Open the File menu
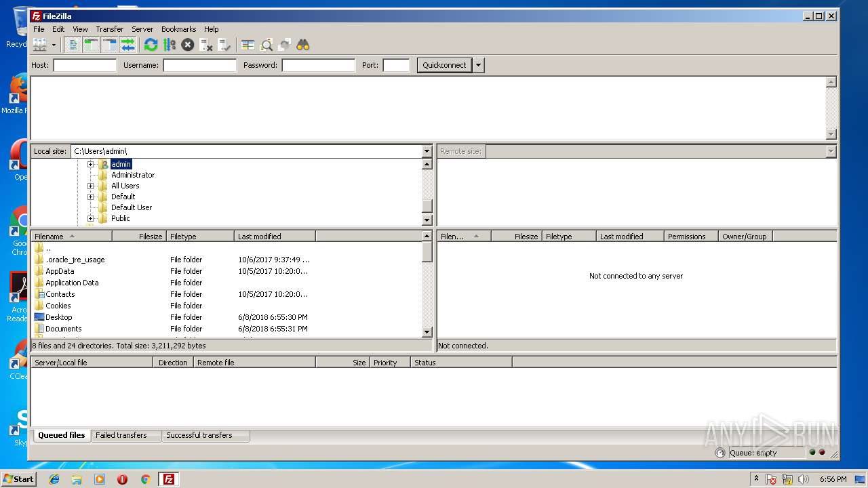The image size is (868, 488). tap(39, 29)
